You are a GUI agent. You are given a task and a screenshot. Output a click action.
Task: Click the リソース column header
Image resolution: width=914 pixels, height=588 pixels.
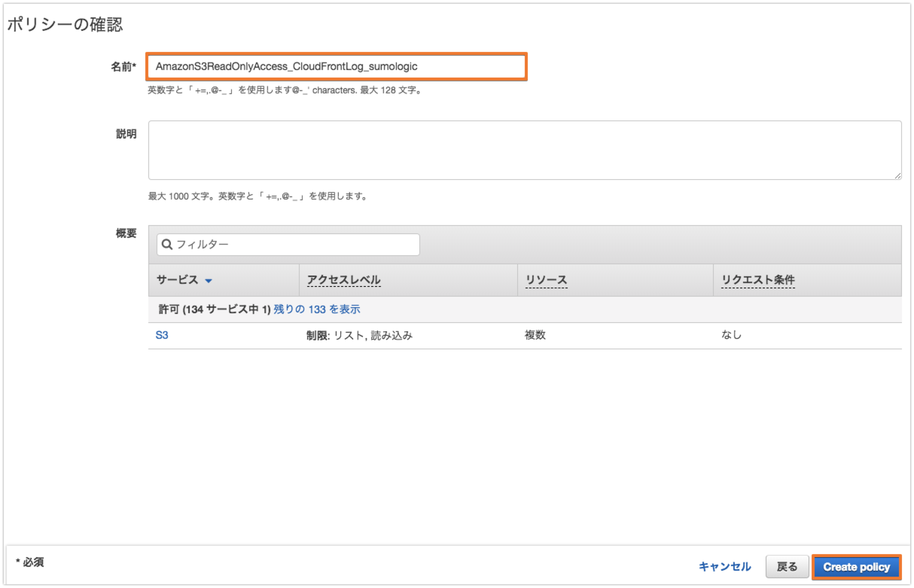coord(547,279)
